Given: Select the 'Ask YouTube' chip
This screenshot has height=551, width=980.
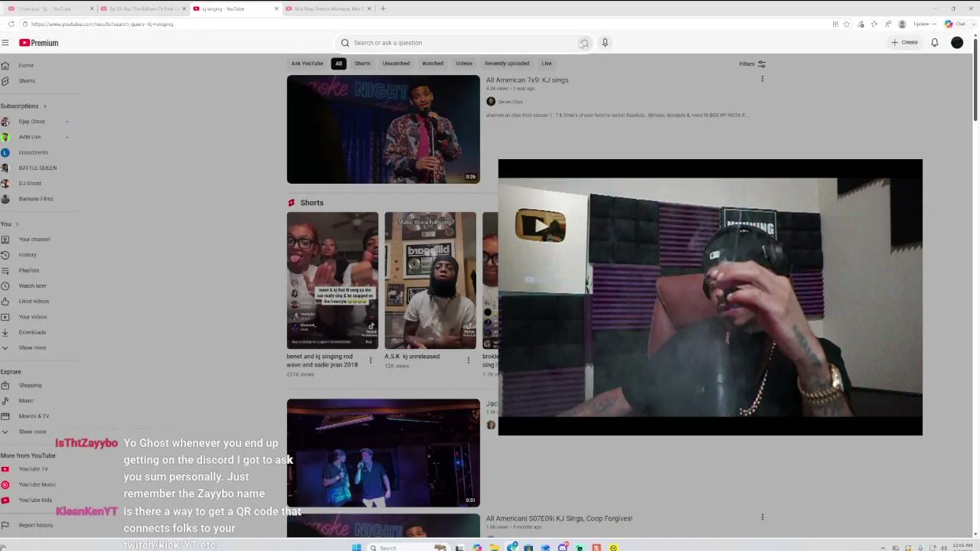Looking at the screenshot, I should pyautogui.click(x=307, y=64).
